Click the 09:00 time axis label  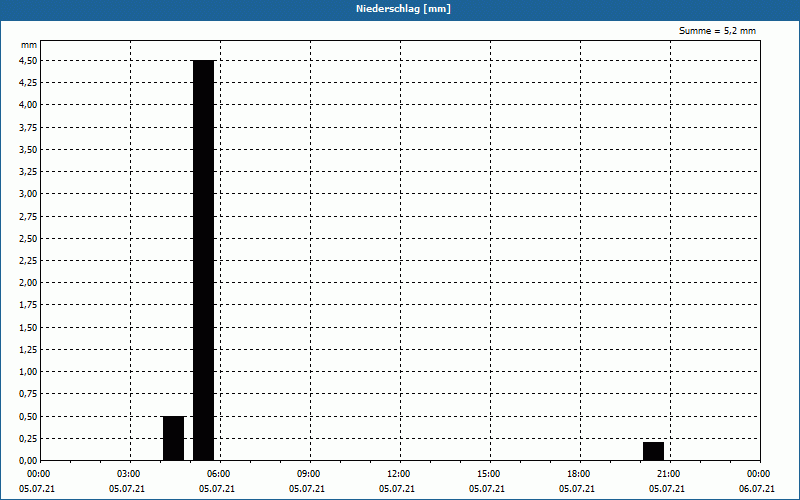(308, 474)
